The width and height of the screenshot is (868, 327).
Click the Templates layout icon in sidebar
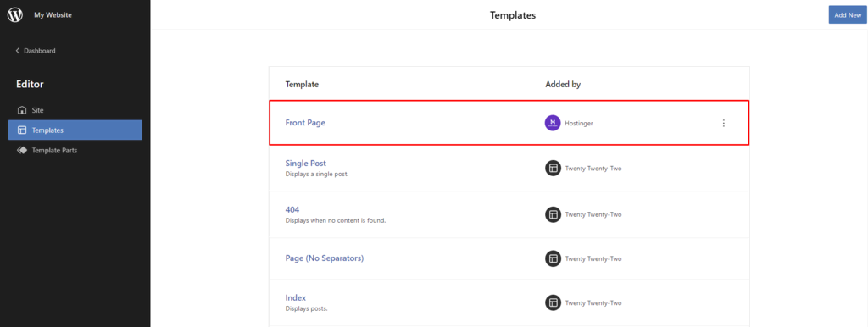22,130
